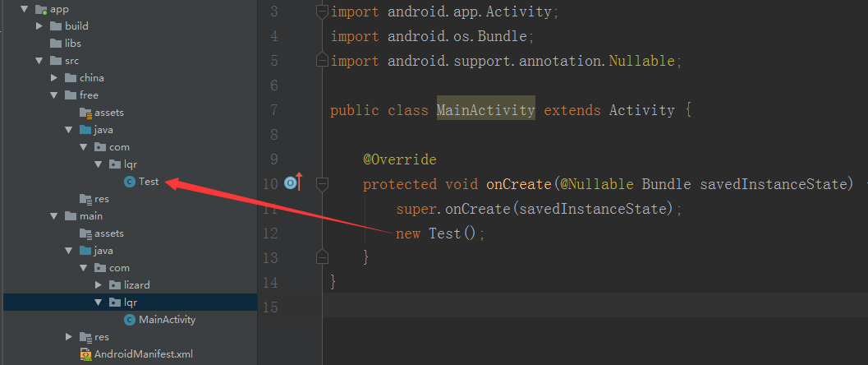The height and width of the screenshot is (365, 868).
Task: Collapse the com package under free
Action: (x=83, y=147)
